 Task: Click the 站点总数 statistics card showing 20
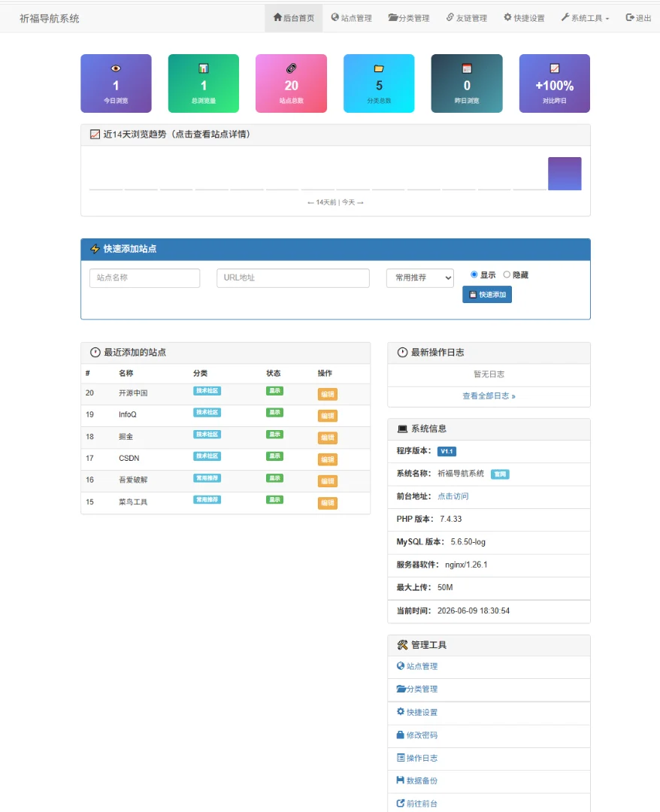[292, 83]
